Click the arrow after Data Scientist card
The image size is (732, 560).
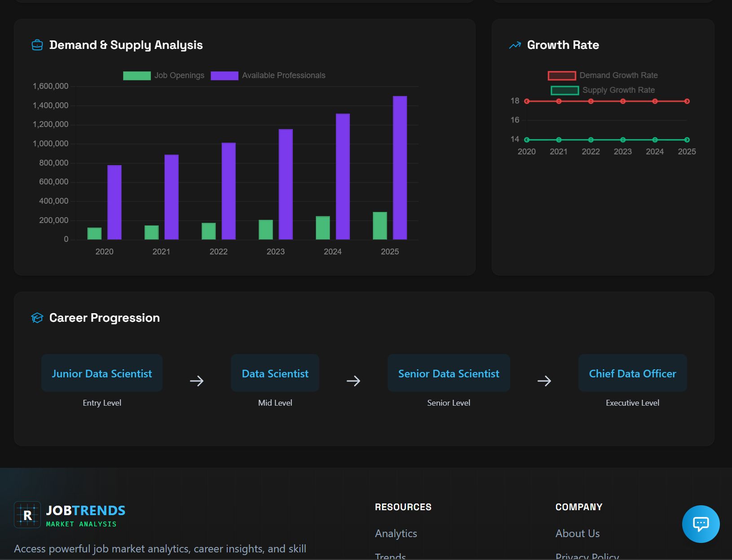(353, 381)
